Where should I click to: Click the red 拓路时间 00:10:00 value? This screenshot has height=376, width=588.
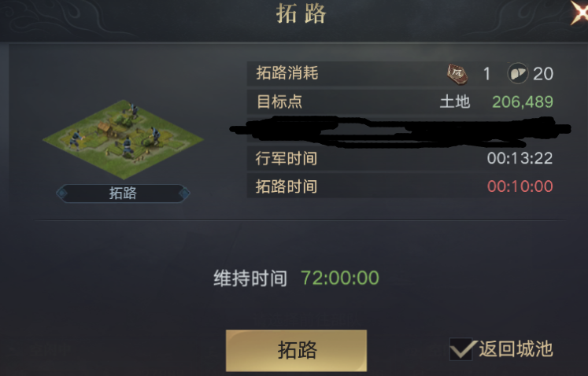(520, 186)
